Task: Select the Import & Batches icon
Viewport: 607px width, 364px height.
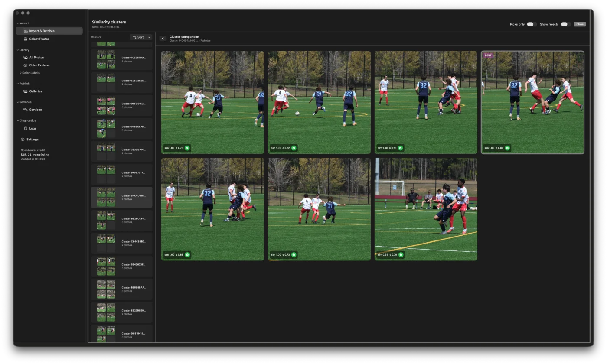Action: [x=26, y=31]
